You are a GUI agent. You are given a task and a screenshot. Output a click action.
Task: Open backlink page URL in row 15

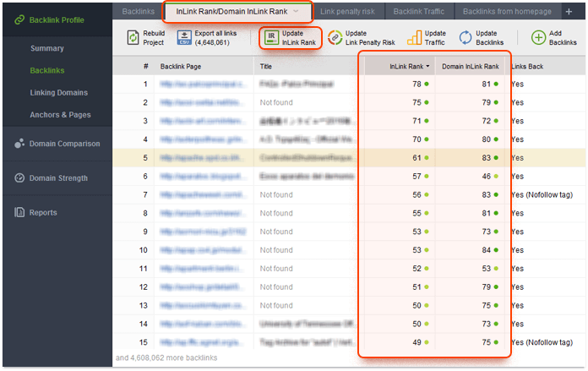coord(204,342)
